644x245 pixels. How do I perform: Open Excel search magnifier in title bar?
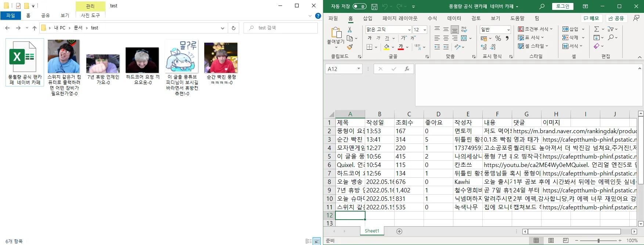point(542,6)
